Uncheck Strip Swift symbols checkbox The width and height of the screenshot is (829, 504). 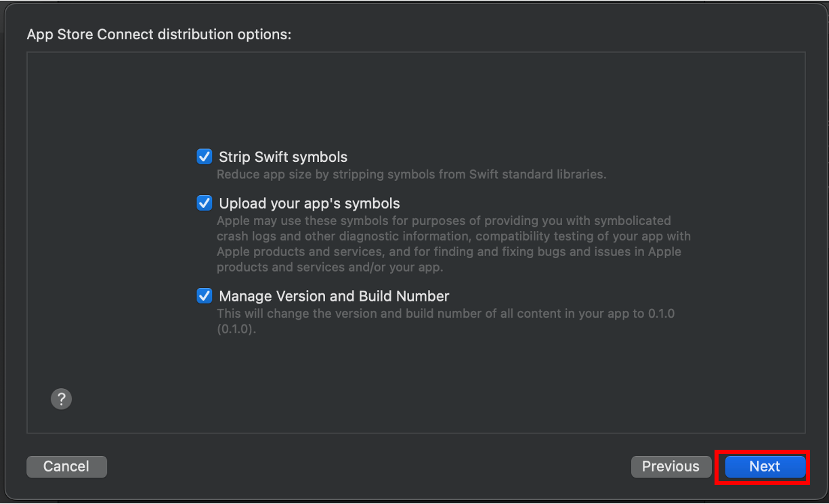pos(205,156)
